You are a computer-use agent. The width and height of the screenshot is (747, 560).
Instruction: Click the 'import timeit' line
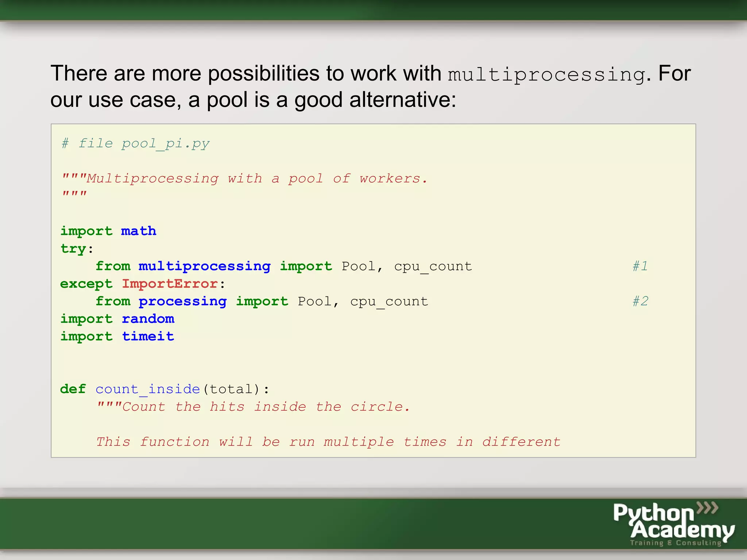(x=117, y=336)
